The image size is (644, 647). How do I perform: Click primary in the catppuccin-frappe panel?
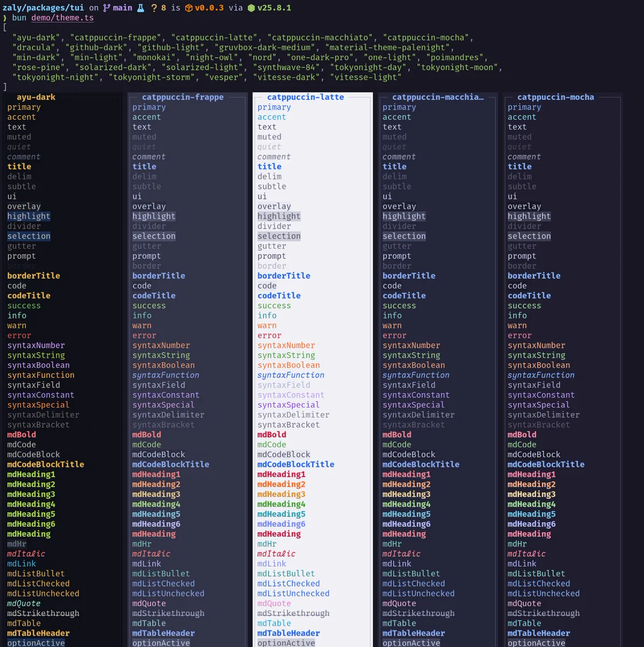[149, 107]
